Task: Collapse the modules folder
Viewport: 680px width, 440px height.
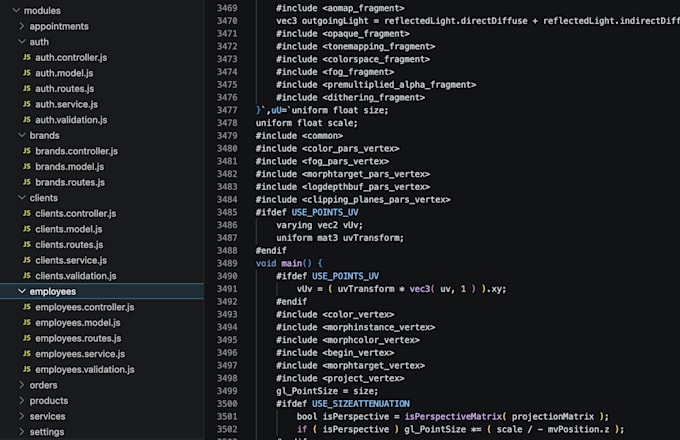Action: click(x=16, y=10)
